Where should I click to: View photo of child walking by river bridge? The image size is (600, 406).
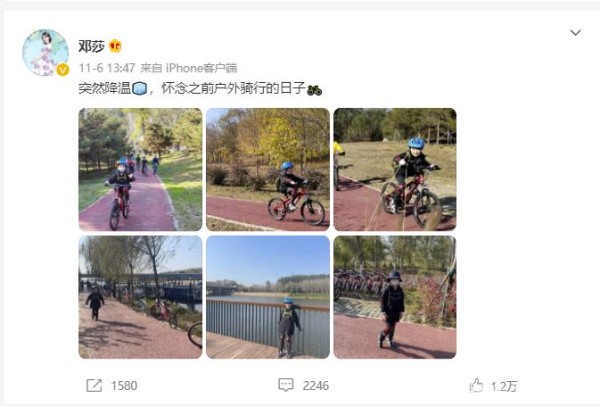[x=140, y=297]
